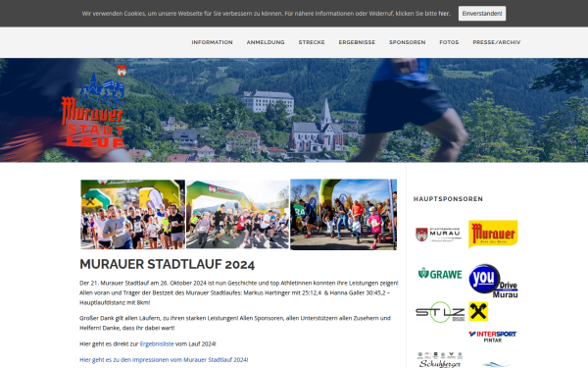Open the first race start photo
588x368 pixels.
(x=132, y=214)
